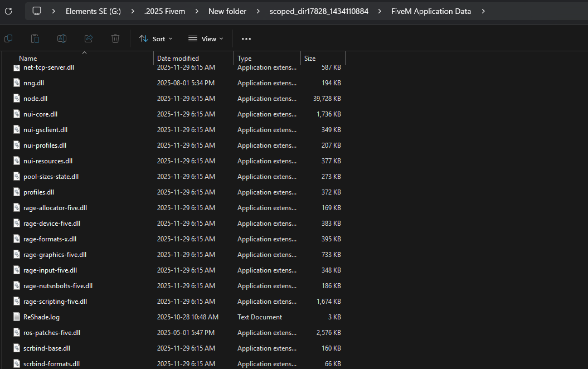Click the Paste icon in the toolbar
This screenshot has height=369, width=588.
pyautogui.click(x=35, y=38)
